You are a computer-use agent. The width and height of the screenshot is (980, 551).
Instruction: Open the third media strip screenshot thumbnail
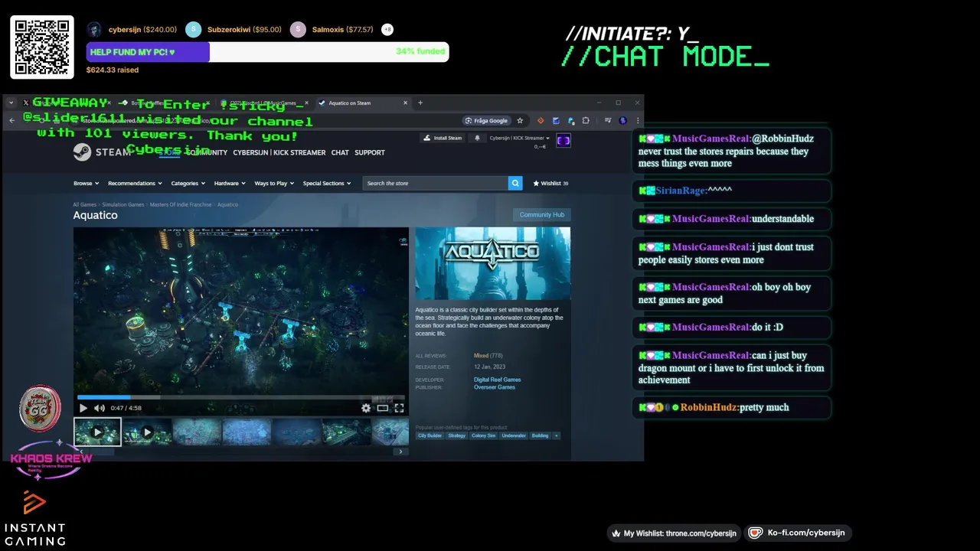(x=197, y=432)
